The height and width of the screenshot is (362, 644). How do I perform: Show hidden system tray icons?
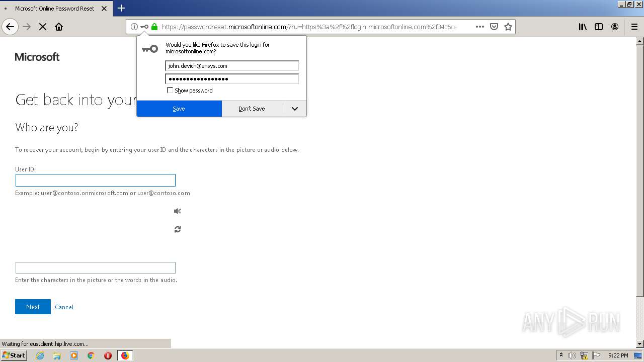561,355
